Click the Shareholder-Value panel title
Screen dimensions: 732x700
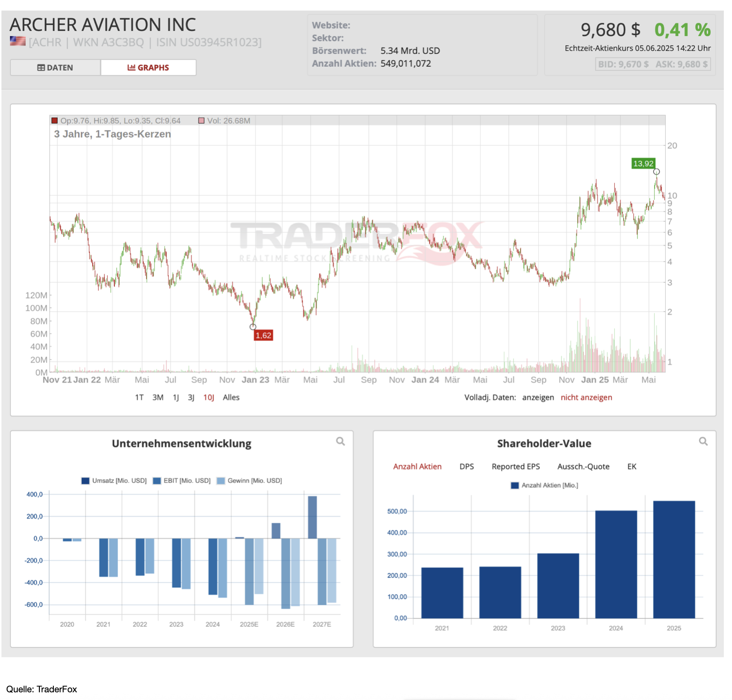(544, 444)
